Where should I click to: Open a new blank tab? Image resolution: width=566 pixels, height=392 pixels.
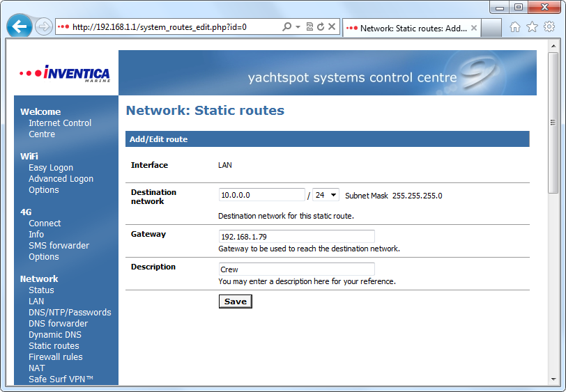(491, 28)
